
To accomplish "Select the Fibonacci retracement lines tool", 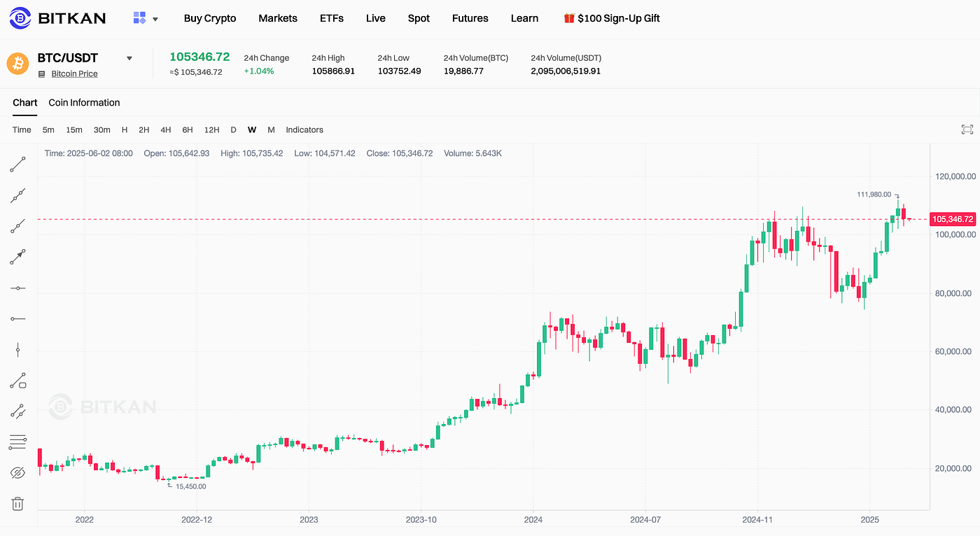I will 17,442.
